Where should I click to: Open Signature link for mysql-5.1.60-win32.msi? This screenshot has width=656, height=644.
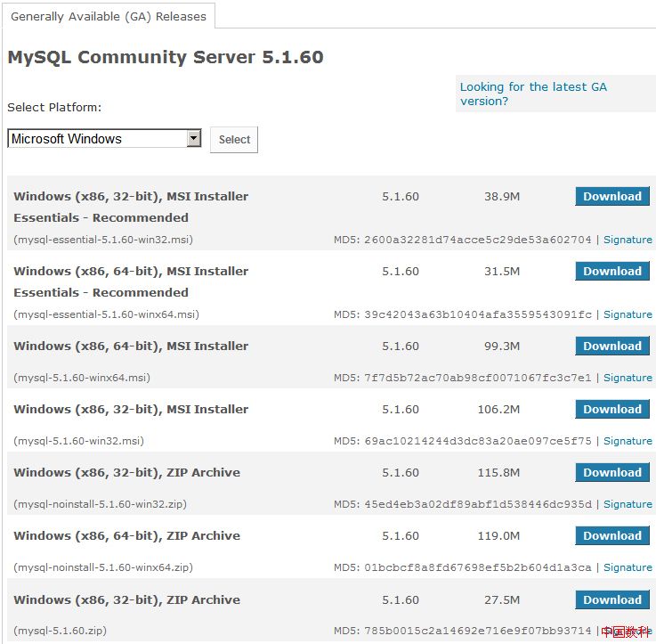click(628, 441)
